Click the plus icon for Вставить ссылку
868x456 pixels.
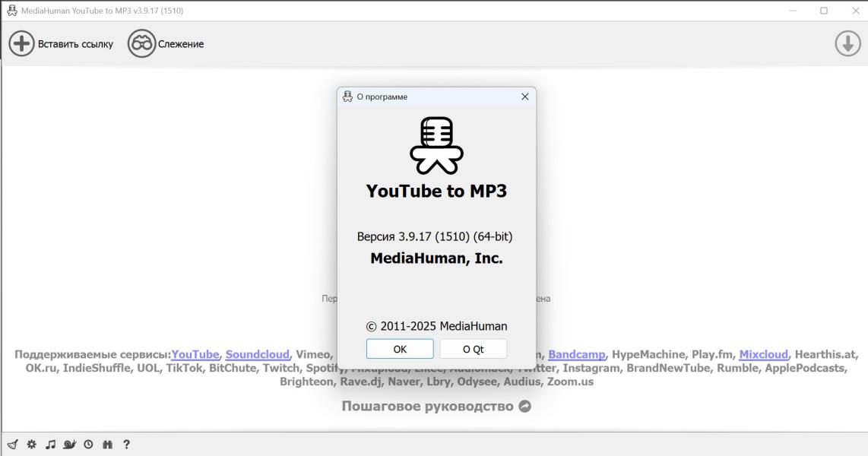pos(21,44)
